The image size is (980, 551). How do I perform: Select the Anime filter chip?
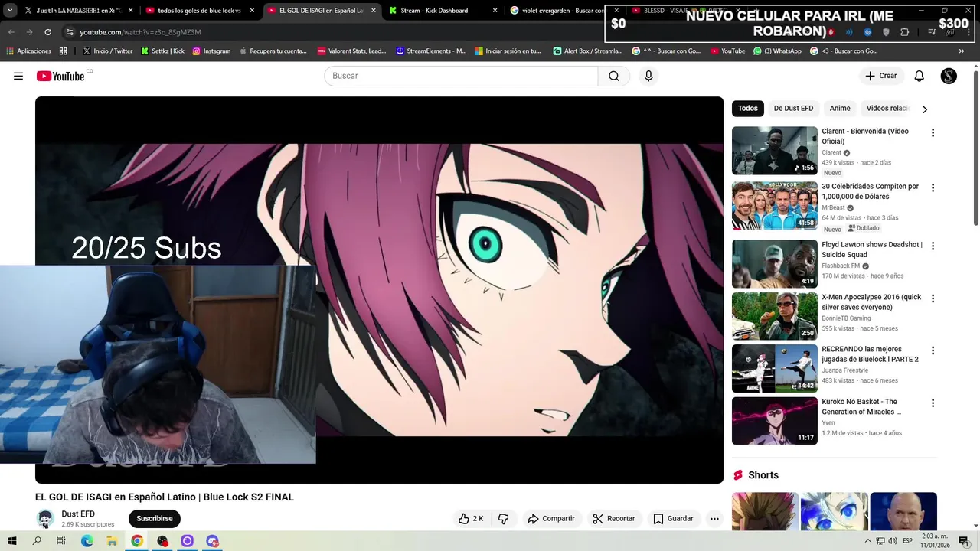[x=840, y=109]
